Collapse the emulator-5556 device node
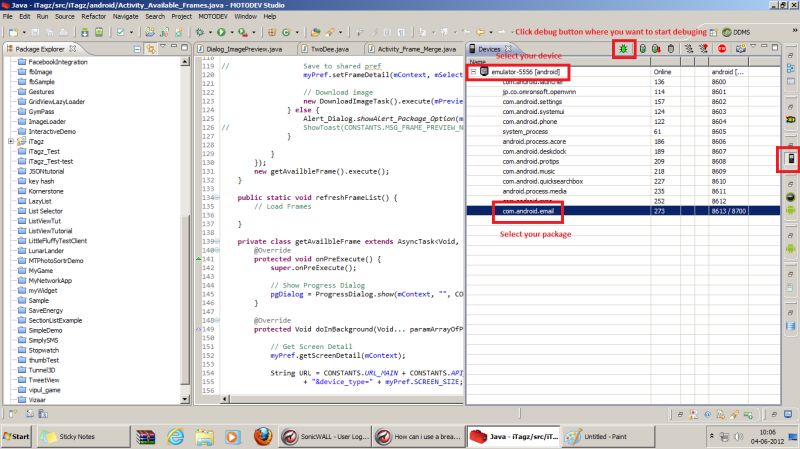This screenshot has width=800, height=449. pyautogui.click(x=473, y=72)
